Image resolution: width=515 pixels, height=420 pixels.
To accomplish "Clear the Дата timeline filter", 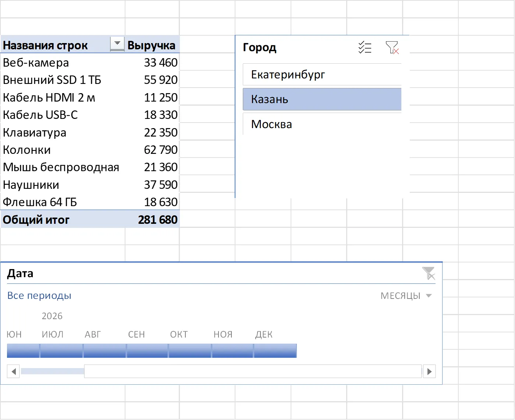I will tap(429, 273).
